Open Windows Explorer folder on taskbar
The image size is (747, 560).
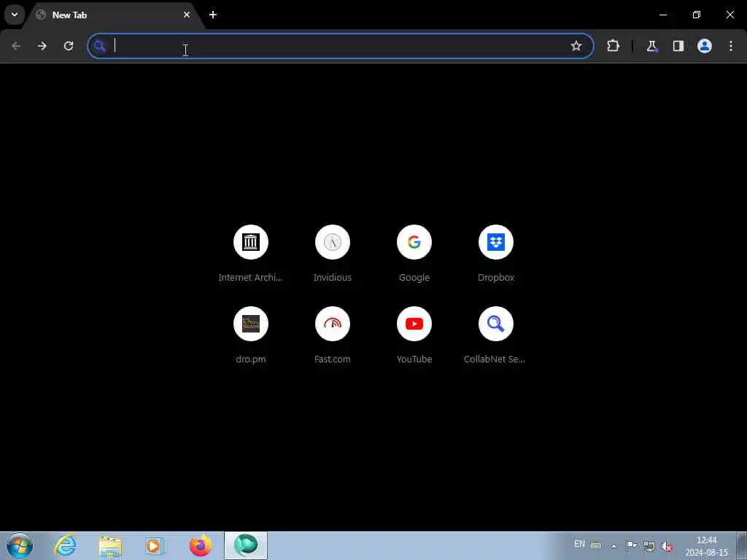pos(111,545)
